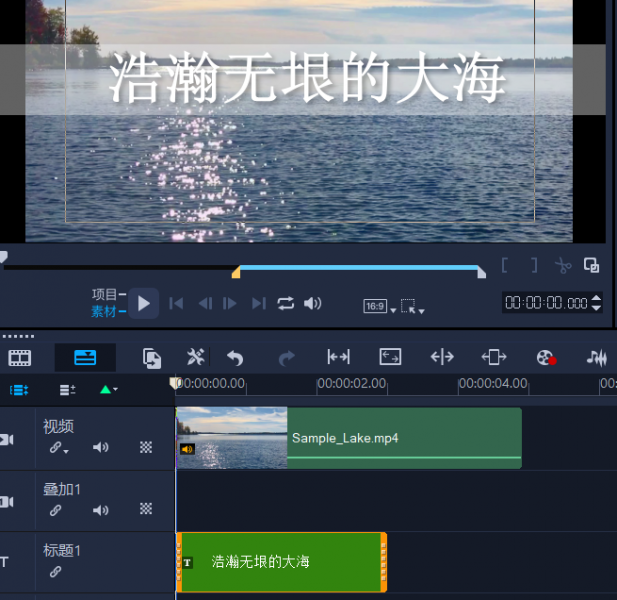Open the copy attributes tool

tap(151, 358)
